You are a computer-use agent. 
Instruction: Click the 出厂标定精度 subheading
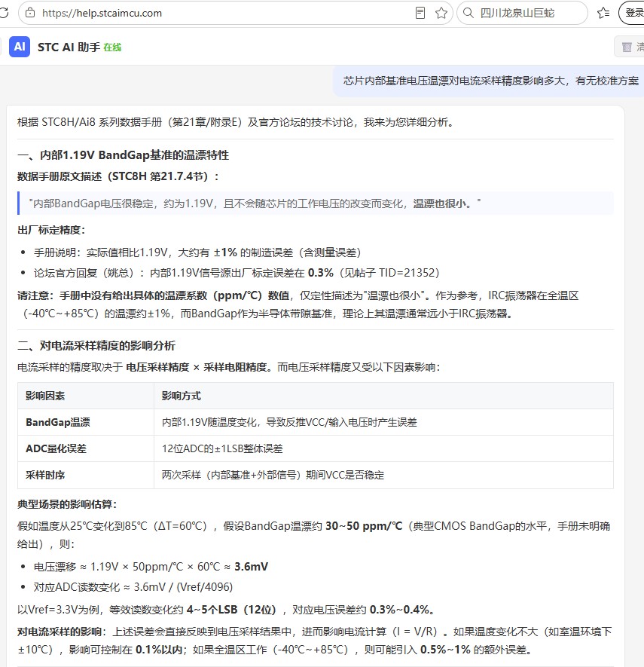tap(51, 230)
